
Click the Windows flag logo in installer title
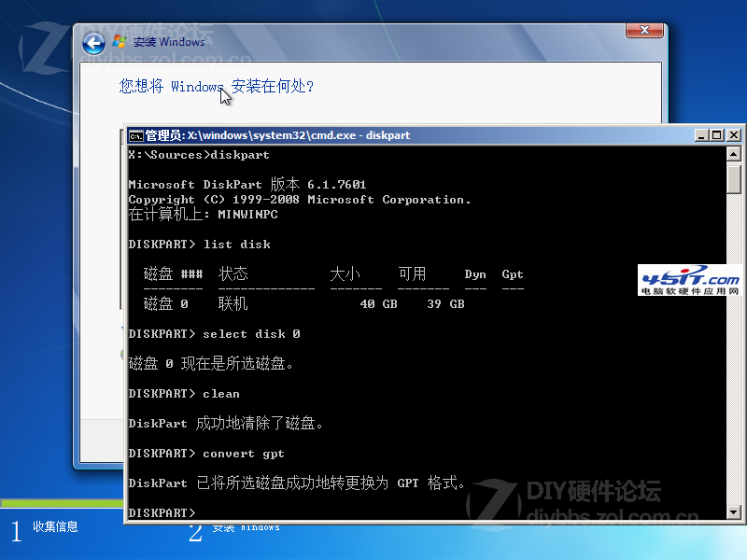click(x=120, y=42)
